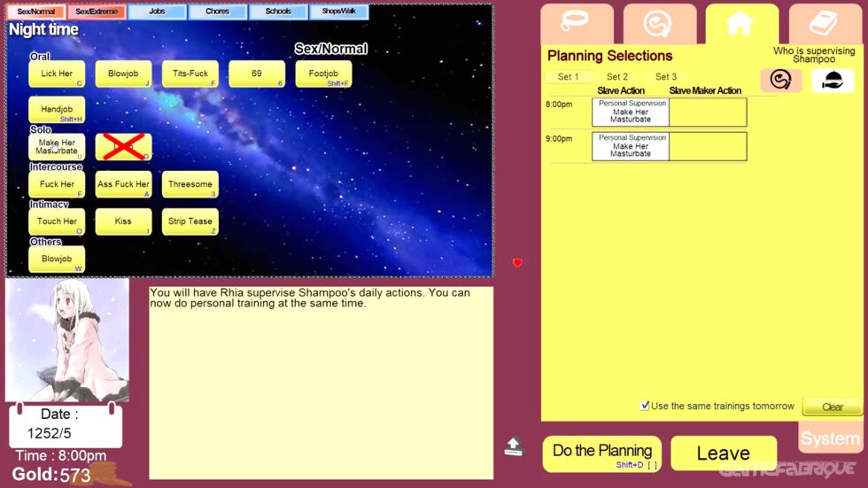Screen dimensions: 868x488
Task: Toggle Use the same trainings tomorrow
Action: tap(645, 406)
